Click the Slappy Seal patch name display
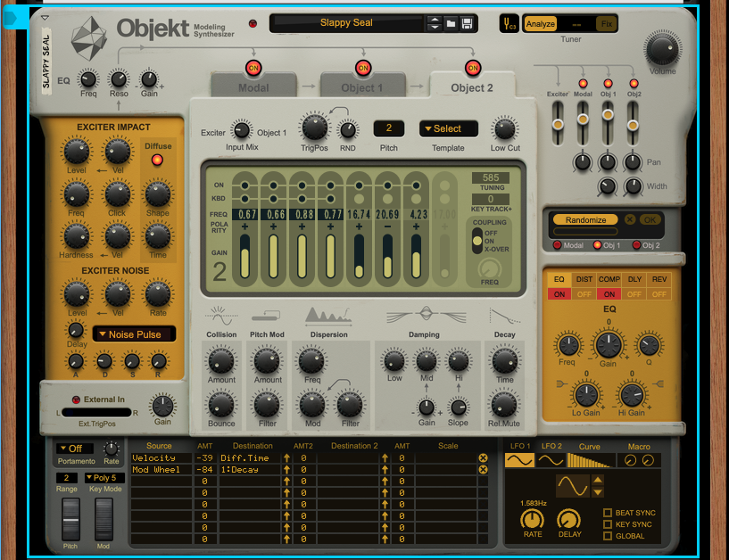Screen dimensions: 729x560 point(347,23)
